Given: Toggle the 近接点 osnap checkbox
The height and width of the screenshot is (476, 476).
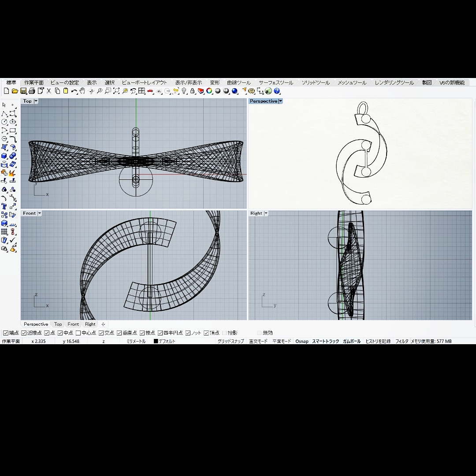Looking at the screenshot, I should 24,333.
